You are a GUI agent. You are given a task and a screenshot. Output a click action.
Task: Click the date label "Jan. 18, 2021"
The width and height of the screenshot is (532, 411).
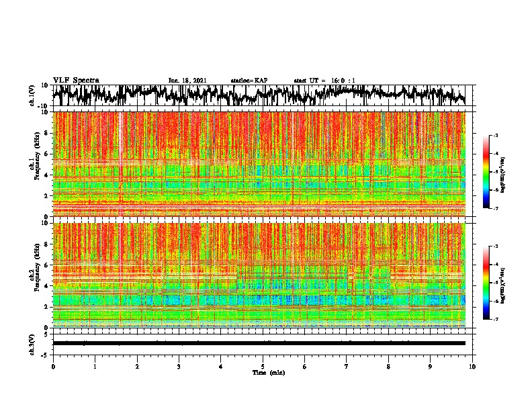point(187,81)
